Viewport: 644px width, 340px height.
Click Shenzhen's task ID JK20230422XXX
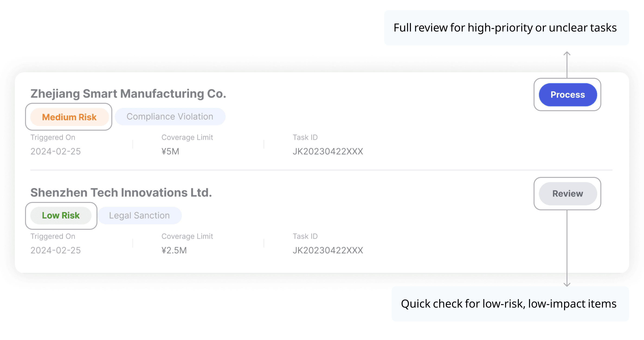328,250
